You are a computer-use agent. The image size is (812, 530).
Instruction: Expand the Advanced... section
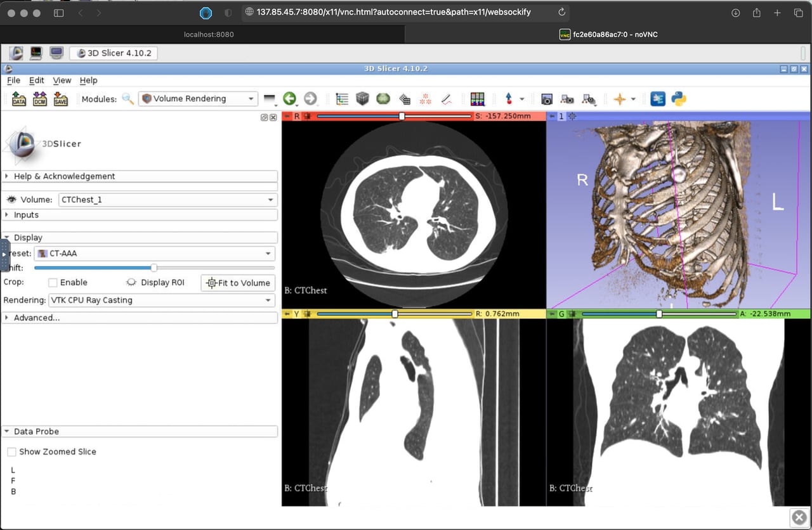point(37,318)
